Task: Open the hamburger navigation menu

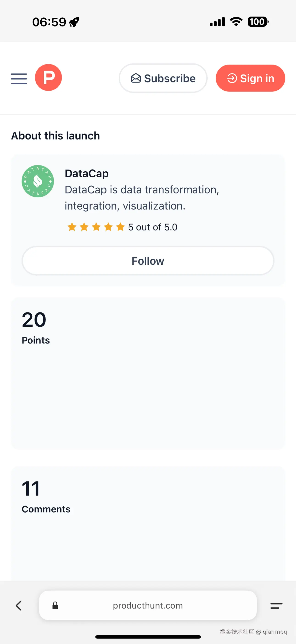Action: click(19, 79)
